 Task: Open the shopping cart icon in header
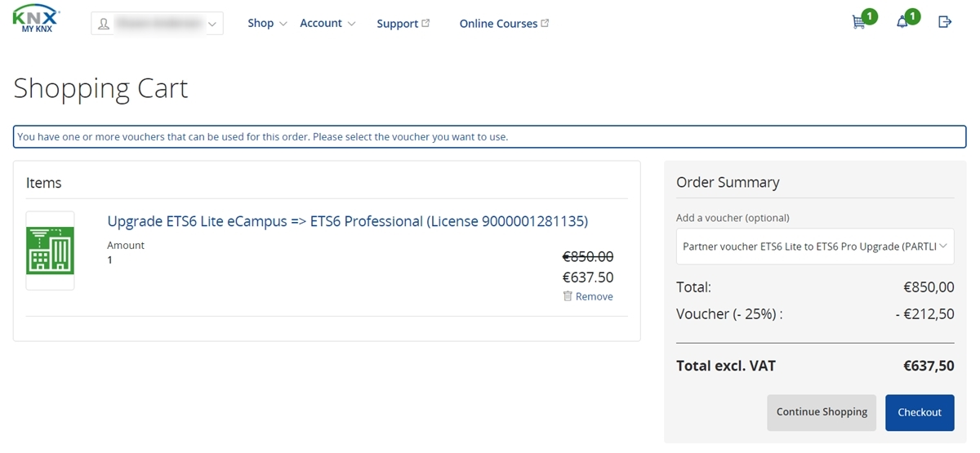click(x=858, y=23)
